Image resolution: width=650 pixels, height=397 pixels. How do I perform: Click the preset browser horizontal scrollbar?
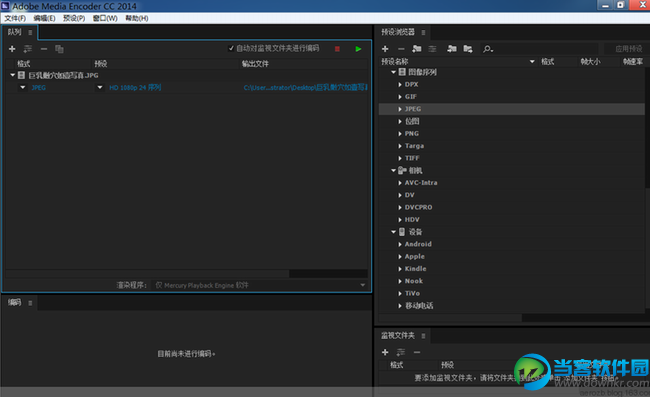450,318
